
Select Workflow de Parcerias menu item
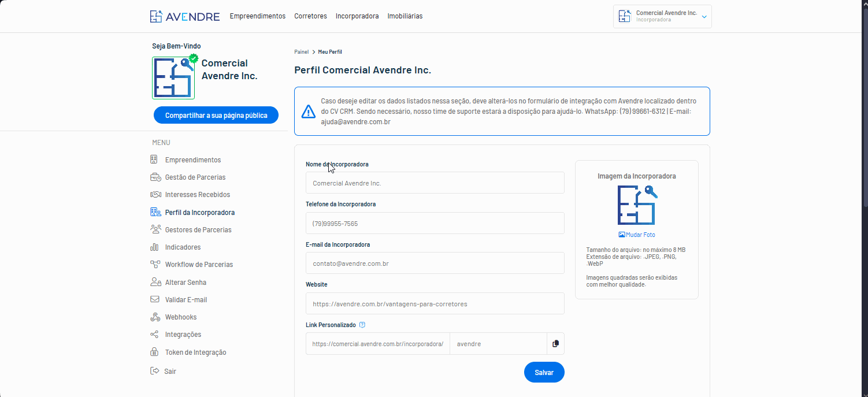click(x=199, y=264)
